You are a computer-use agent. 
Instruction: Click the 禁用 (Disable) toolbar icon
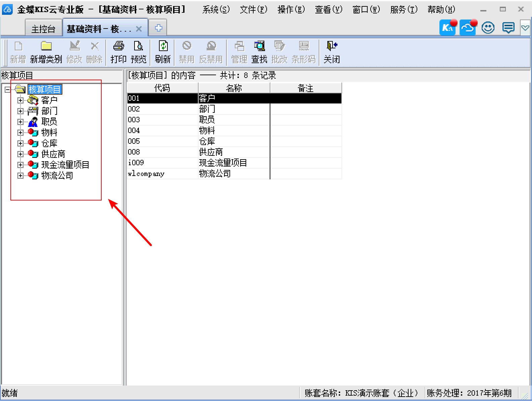(187, 46)
